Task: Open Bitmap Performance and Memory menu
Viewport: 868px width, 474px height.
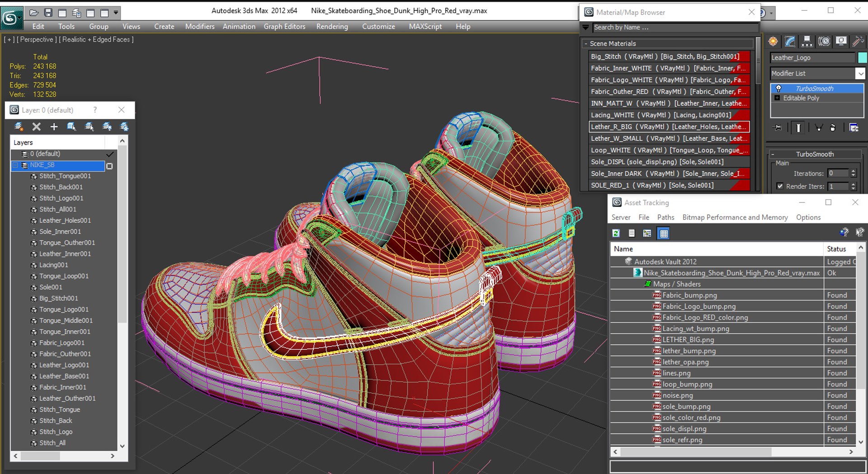Action: click(735, 217)
